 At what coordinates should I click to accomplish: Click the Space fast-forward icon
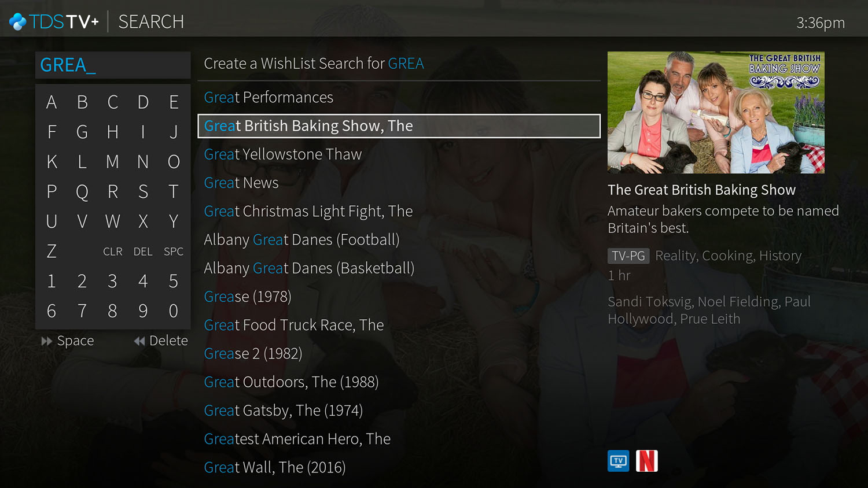(x=46, y=341)
